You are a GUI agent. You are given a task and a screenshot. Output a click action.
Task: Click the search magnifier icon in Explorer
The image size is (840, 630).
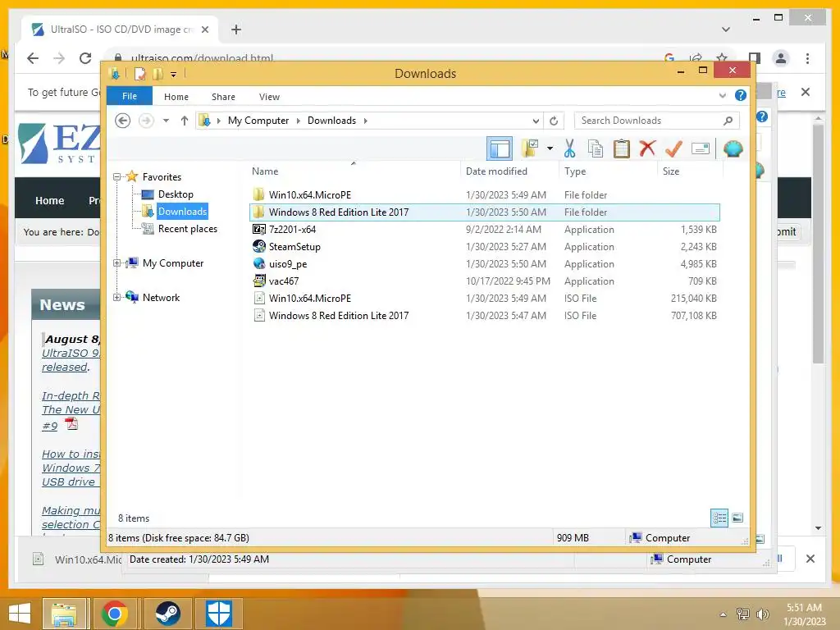pyautogui.click(x=728, y=121)
